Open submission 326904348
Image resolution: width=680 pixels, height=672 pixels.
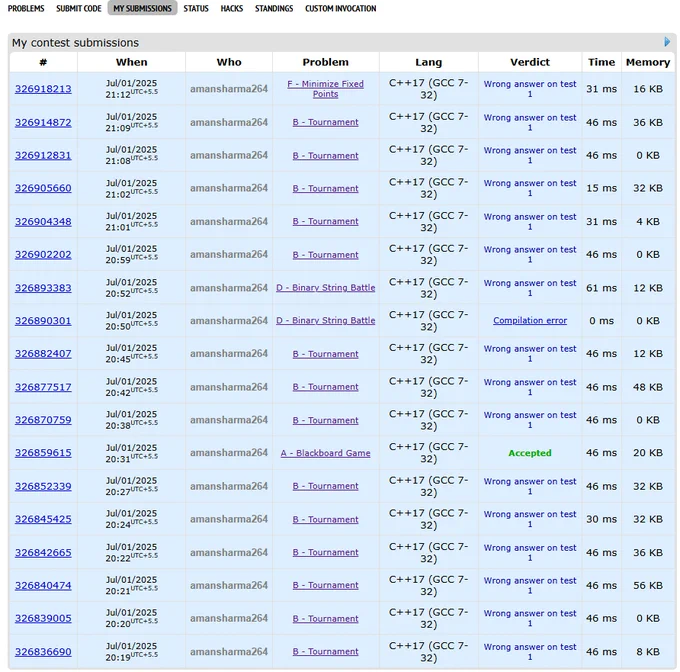43,222
